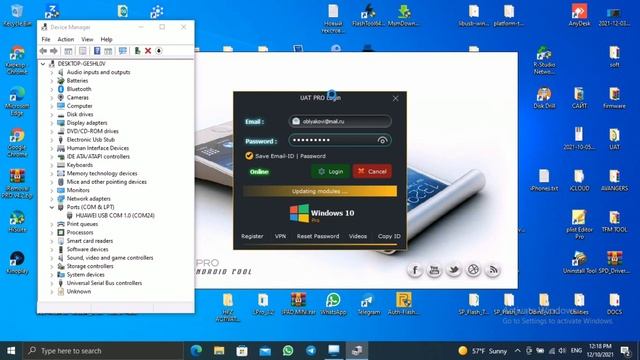Viewport: 640px width, 360px height.
Task: Click the Twitter icon in UAT splash window
Action: (454, 270)
